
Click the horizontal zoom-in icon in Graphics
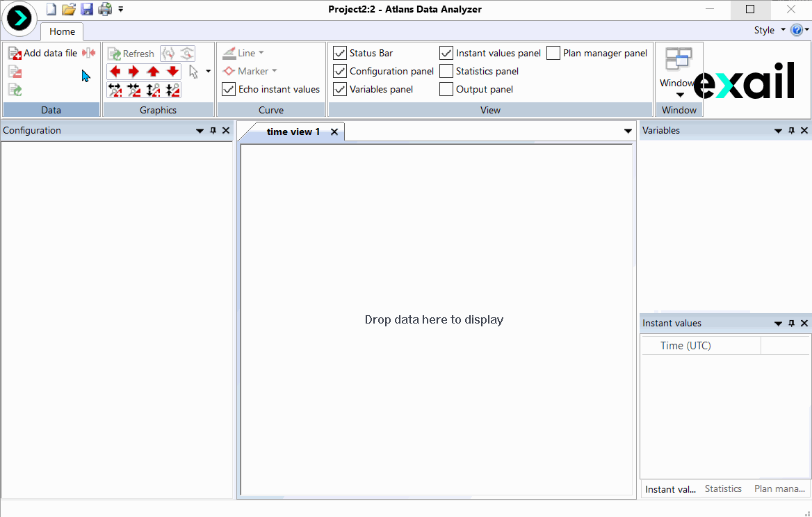point(115,90)
